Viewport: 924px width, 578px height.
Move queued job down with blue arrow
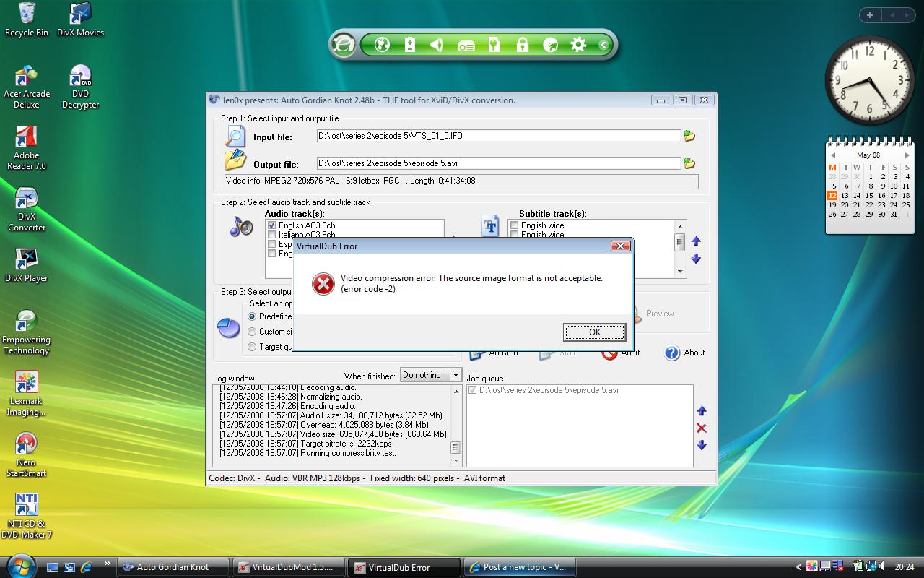(x=701, y=445)
